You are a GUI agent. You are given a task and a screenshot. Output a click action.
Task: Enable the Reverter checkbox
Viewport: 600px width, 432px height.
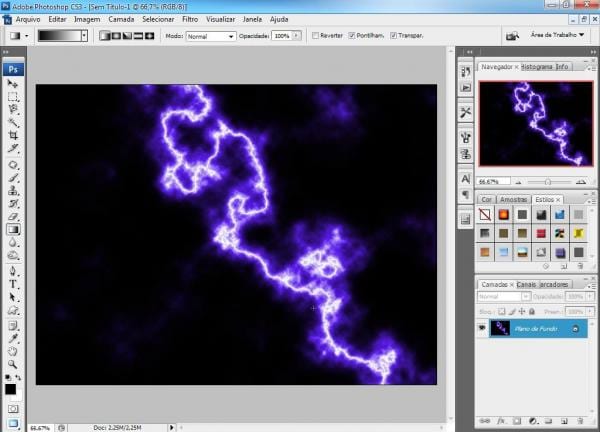click(315, 36)
